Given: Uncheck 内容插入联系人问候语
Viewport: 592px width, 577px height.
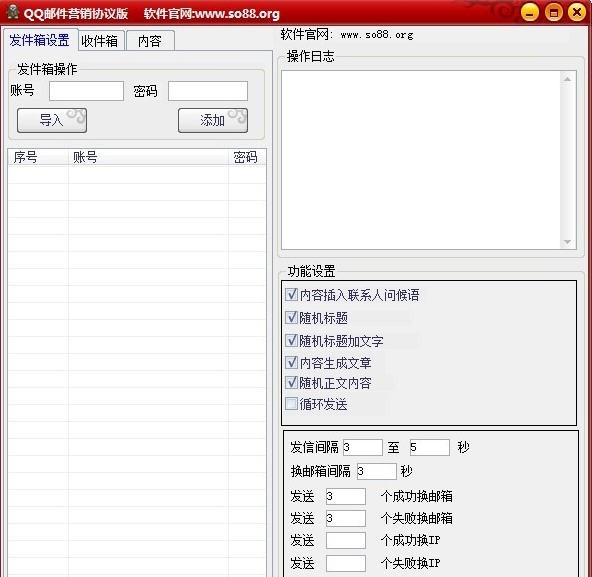Looking at the screenshot, I should click(x=291, y=295).
